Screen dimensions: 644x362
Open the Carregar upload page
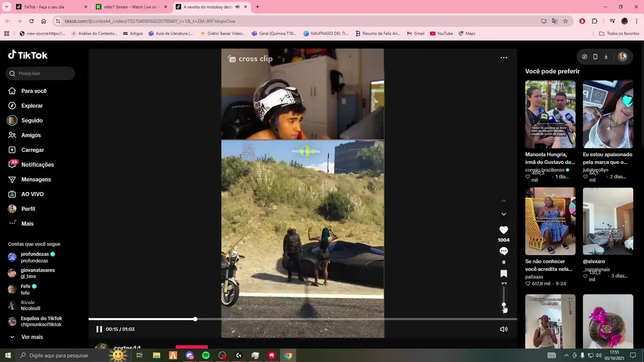coord(32,150)
